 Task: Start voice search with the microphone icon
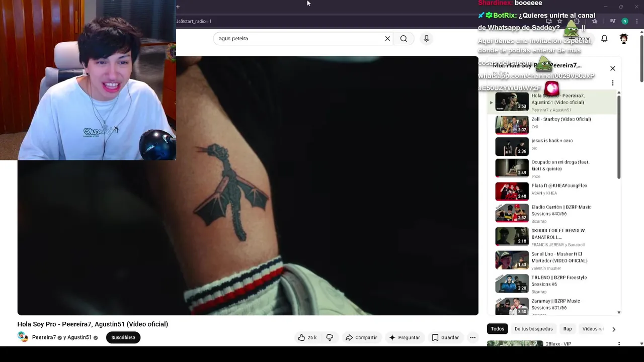click(426, 39)
